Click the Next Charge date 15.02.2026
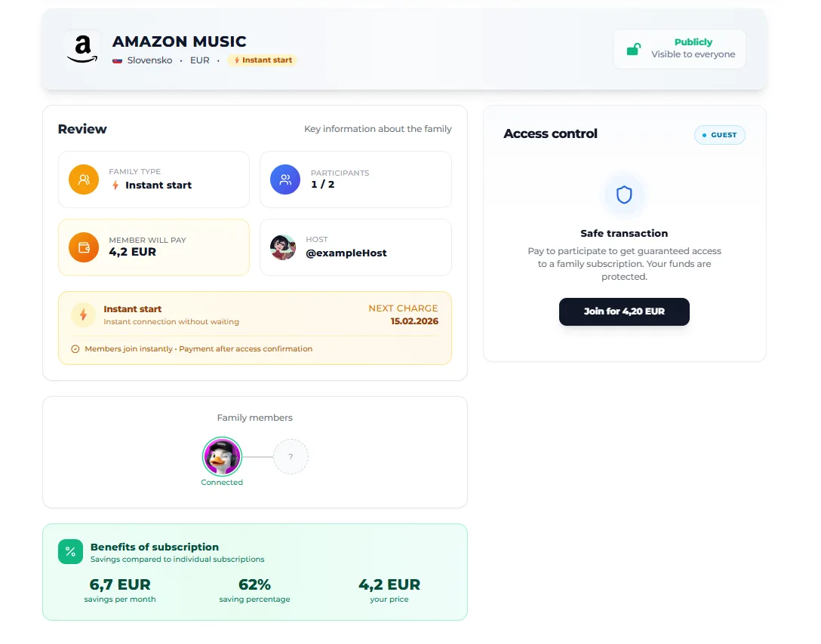Image resolution: width=821 pixels, height=644 pixels. 414,321
